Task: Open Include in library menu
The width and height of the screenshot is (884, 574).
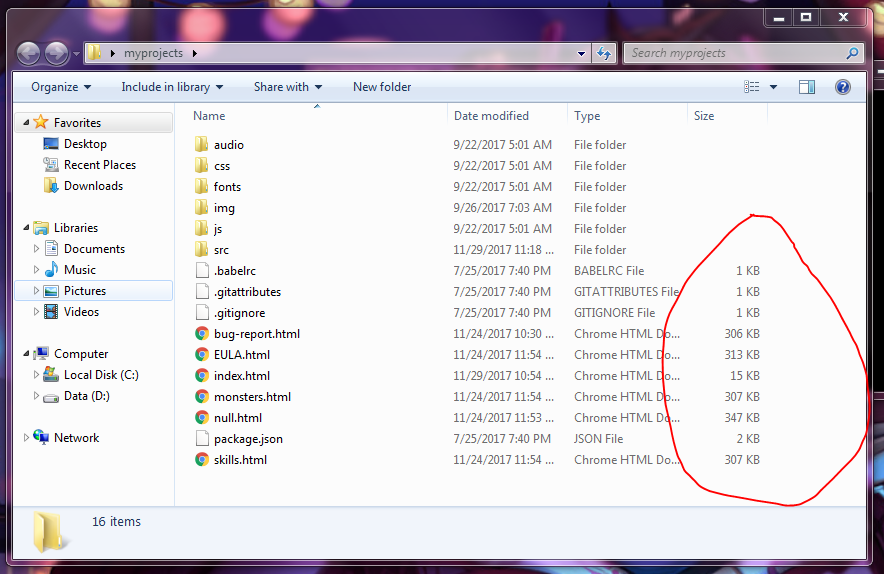Action: [x=172, y=87]
